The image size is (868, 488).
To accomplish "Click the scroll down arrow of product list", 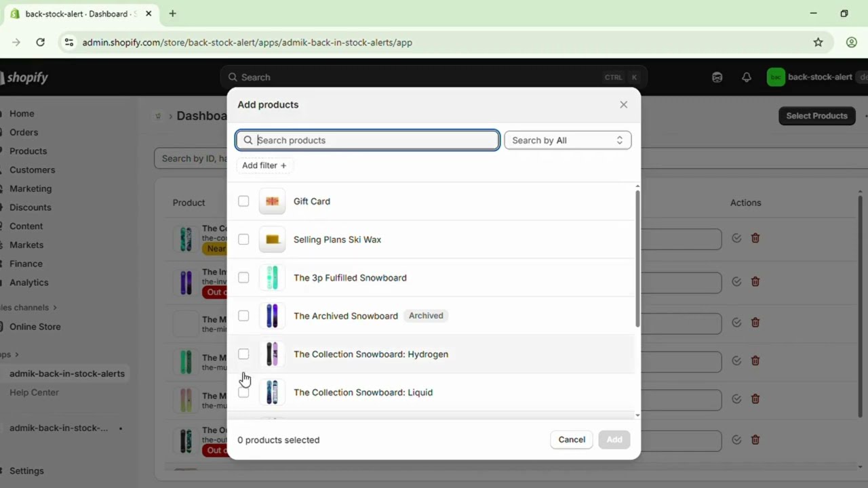I will (x=637, y=415).
